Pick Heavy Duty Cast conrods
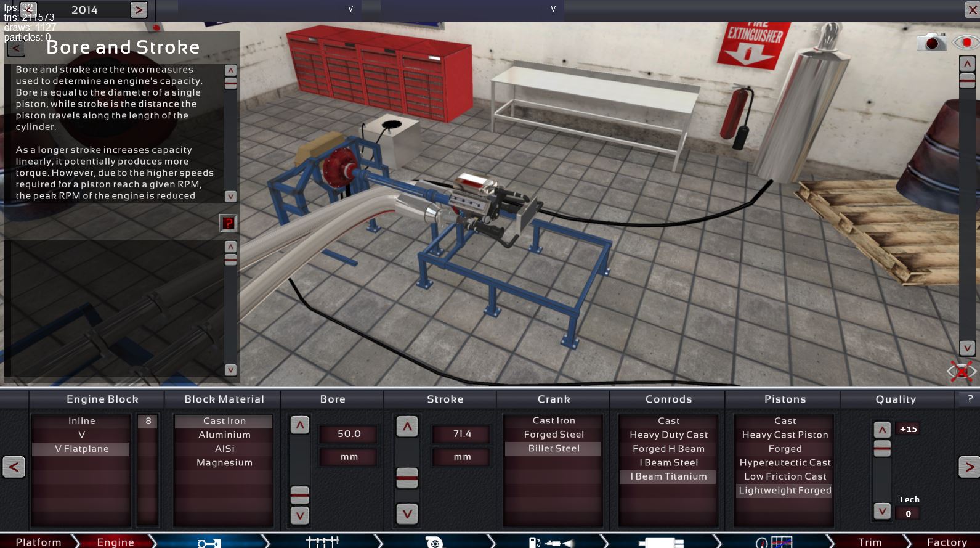 tap(668, 435)
